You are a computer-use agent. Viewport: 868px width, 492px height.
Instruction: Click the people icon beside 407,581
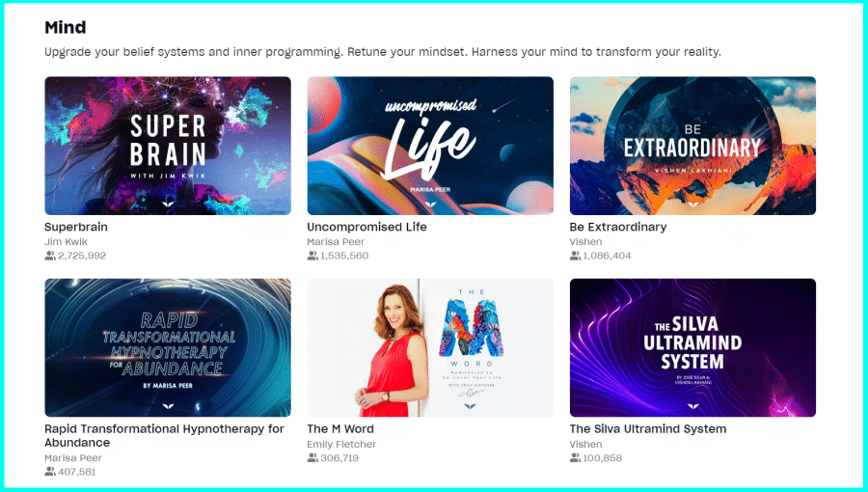[50, 472]
